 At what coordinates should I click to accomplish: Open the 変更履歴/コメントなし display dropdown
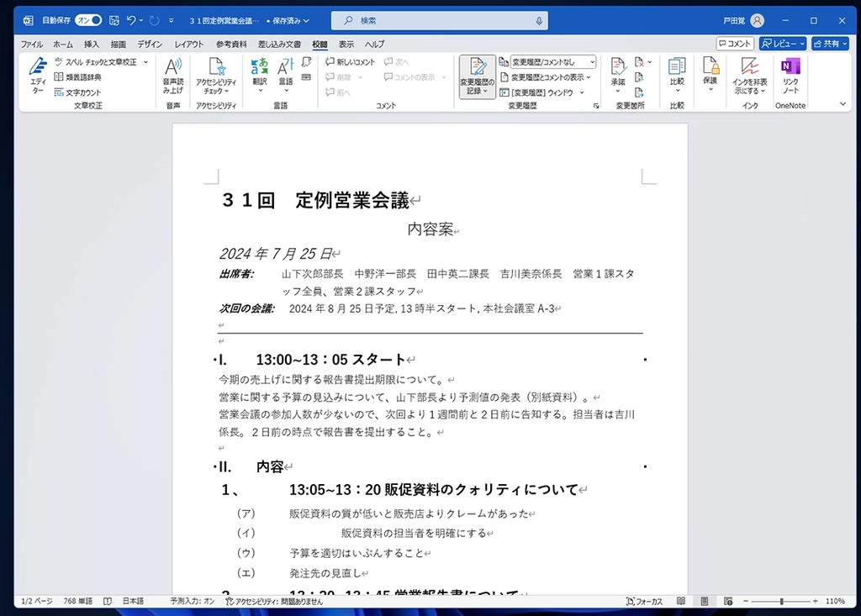(553, 62)
